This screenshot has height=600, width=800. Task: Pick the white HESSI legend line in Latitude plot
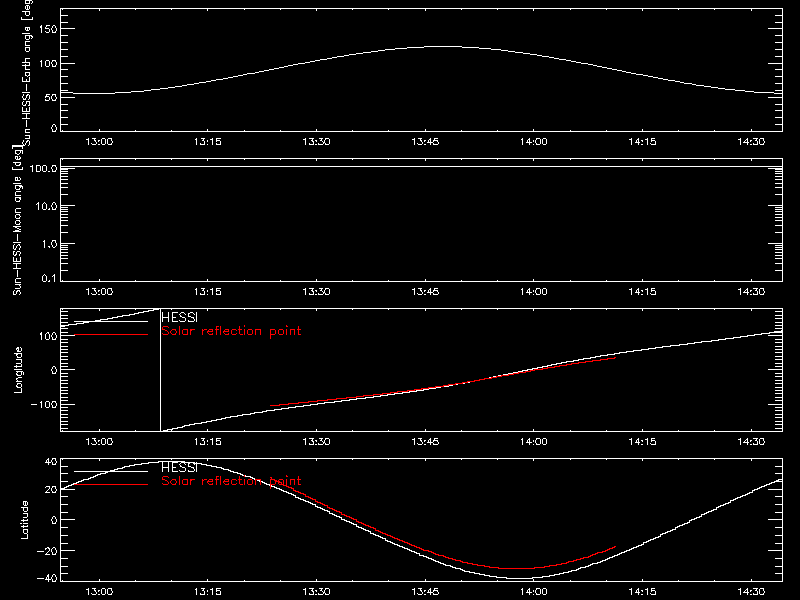tap(111, 471)
